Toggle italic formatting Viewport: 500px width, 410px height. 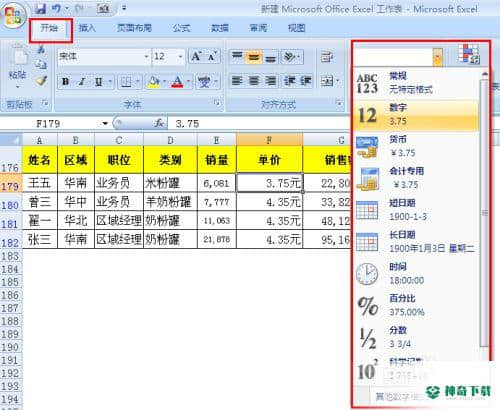[x=82, y=82]
